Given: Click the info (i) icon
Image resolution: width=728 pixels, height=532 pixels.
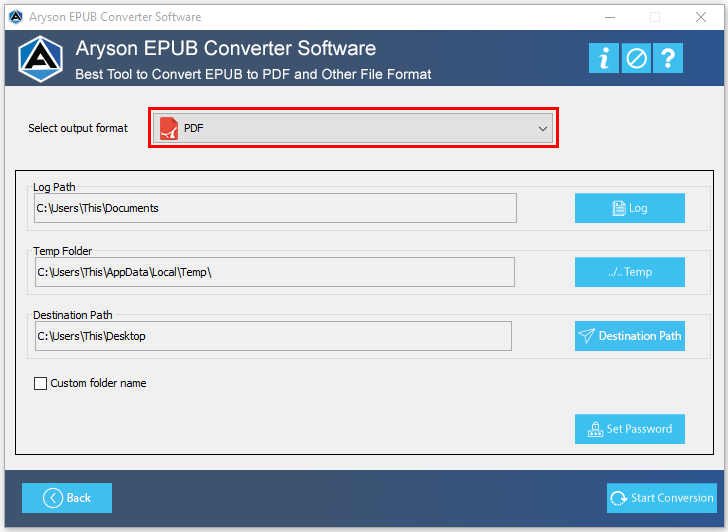Looking at the screenshot, I should (604, 58).
